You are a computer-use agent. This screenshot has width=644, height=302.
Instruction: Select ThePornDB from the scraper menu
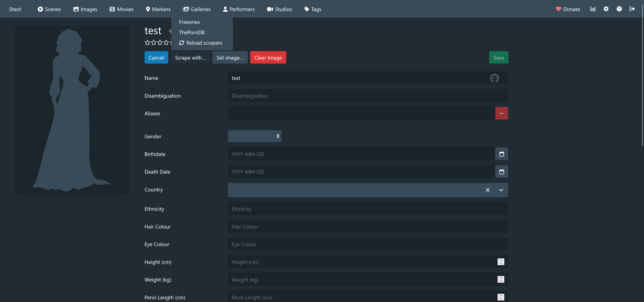tap(192, 32)
